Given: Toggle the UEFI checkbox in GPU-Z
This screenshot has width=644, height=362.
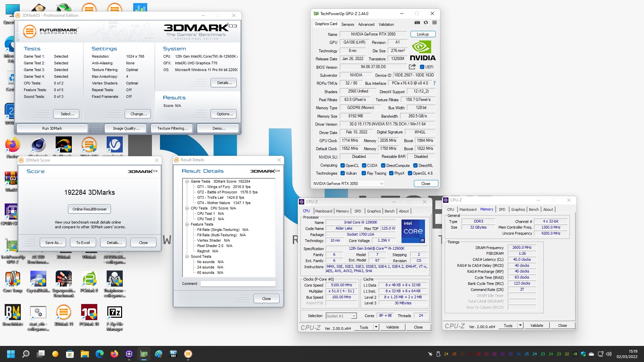Looking at the screenshot, I should (422, 67).
